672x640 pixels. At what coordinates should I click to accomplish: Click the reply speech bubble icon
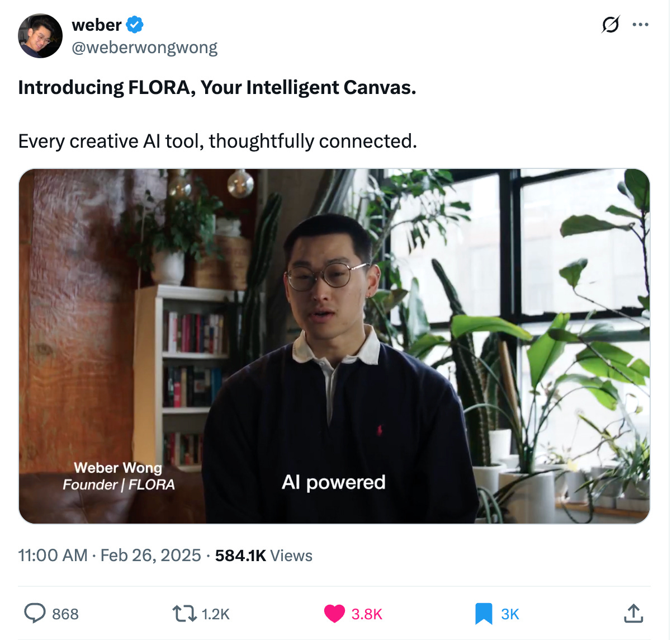(35, 614)
